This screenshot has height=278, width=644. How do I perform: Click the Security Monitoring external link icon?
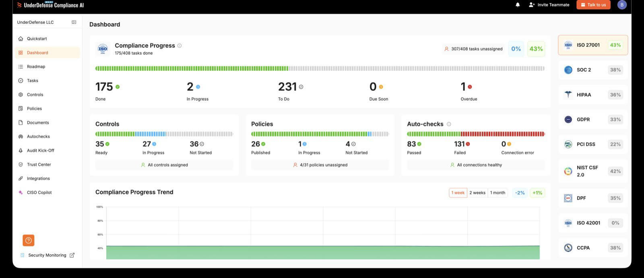click(72, 255)
